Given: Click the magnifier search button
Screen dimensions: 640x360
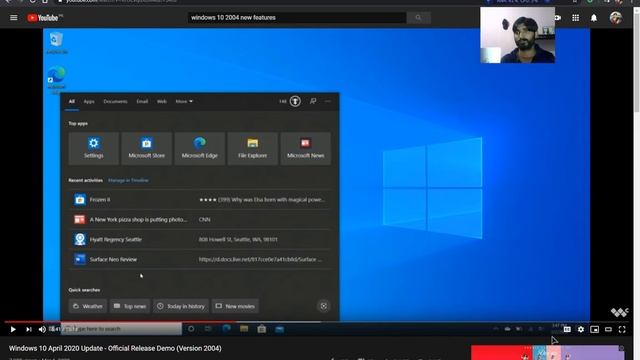Looking at the screenshot, I should click(x=418, y=18).
